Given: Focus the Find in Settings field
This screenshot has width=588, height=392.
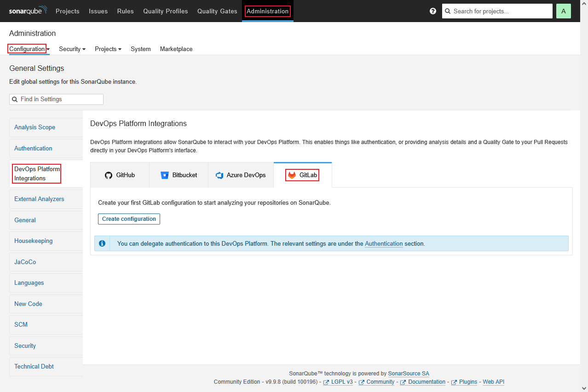Looking at the screenshot, I should (56, 99).
